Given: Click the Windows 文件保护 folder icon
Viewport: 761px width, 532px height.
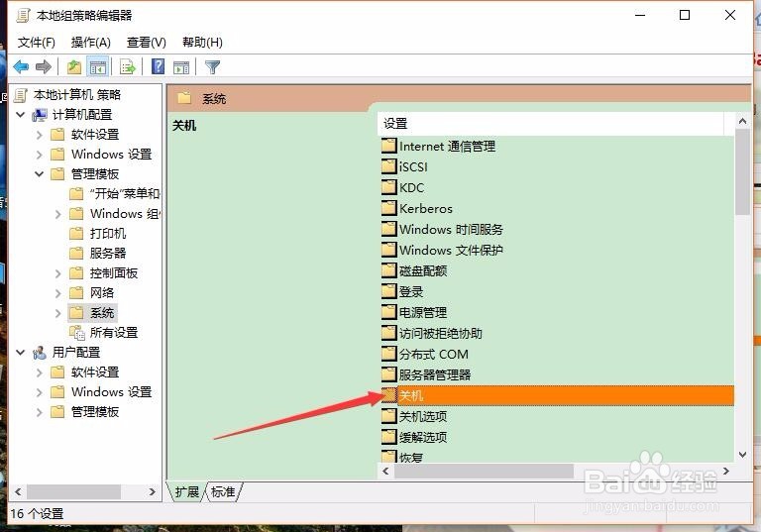Looking at the screenshot, I should [x=388, y=250].
